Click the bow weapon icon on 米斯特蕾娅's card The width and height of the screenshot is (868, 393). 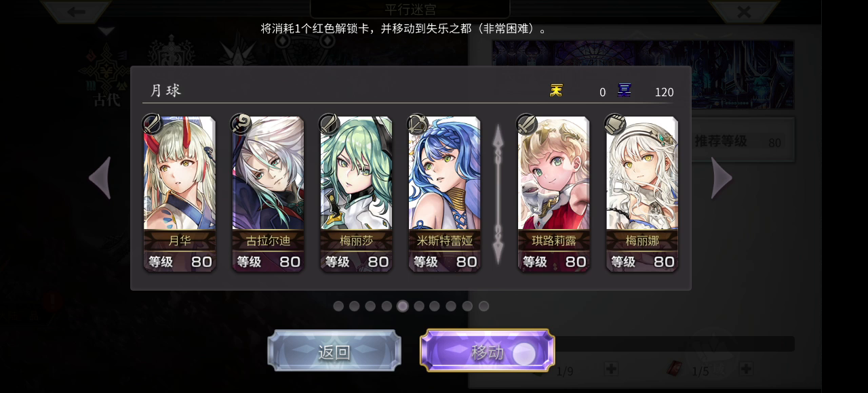(416, 124)
